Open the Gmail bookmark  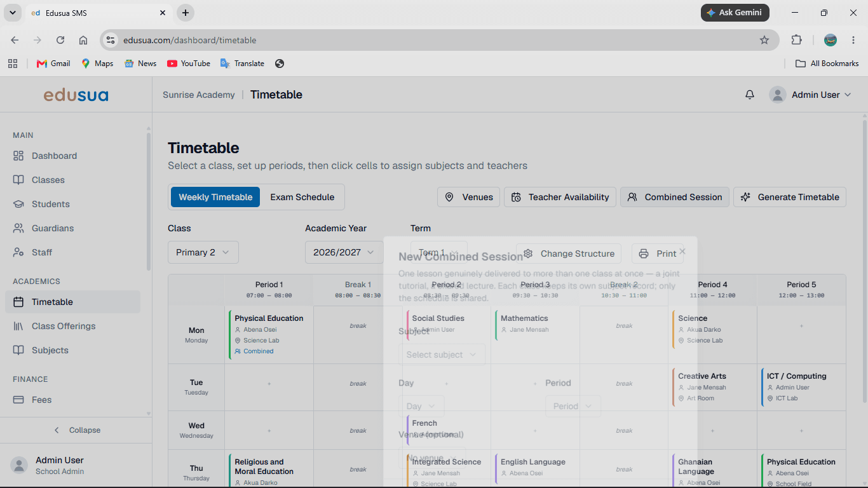pos(53,64)
